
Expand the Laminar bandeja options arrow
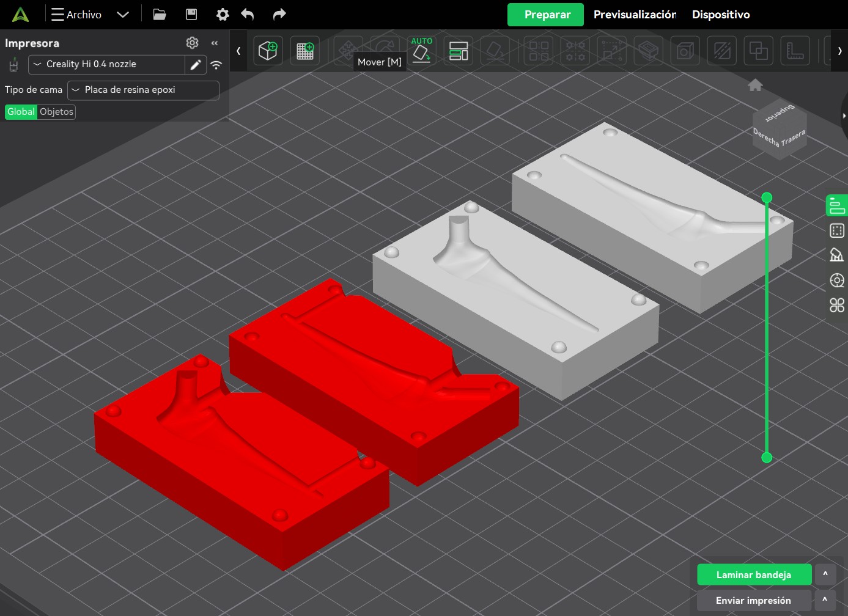[825, 574]
